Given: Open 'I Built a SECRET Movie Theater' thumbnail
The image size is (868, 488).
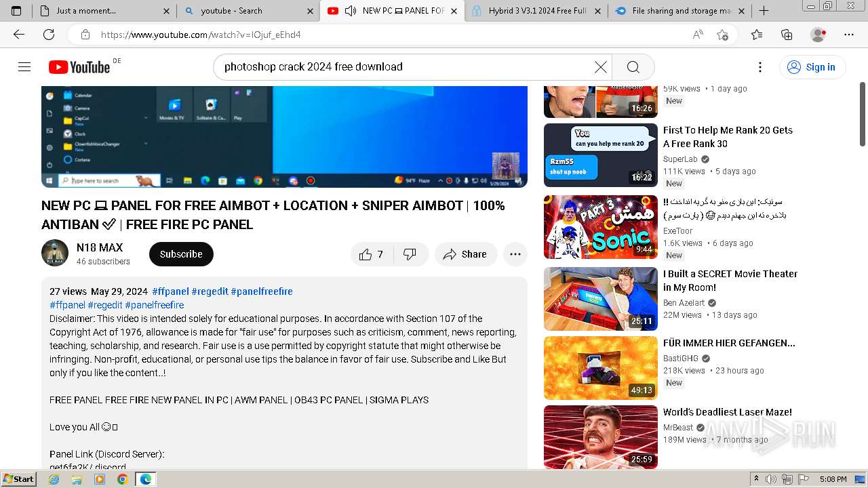Looking at the screenshot, I should click(x=601, y=299).
